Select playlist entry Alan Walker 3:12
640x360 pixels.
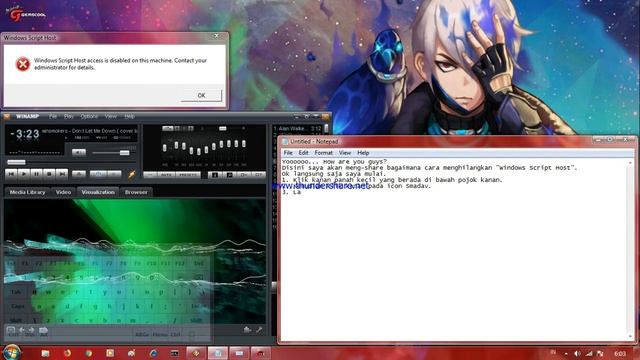point(298,129)
